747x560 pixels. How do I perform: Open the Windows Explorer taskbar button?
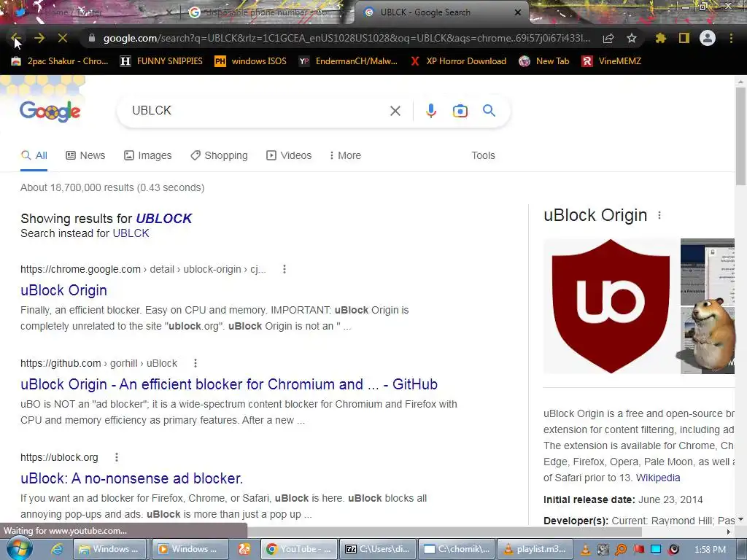[x=110, y=549]
